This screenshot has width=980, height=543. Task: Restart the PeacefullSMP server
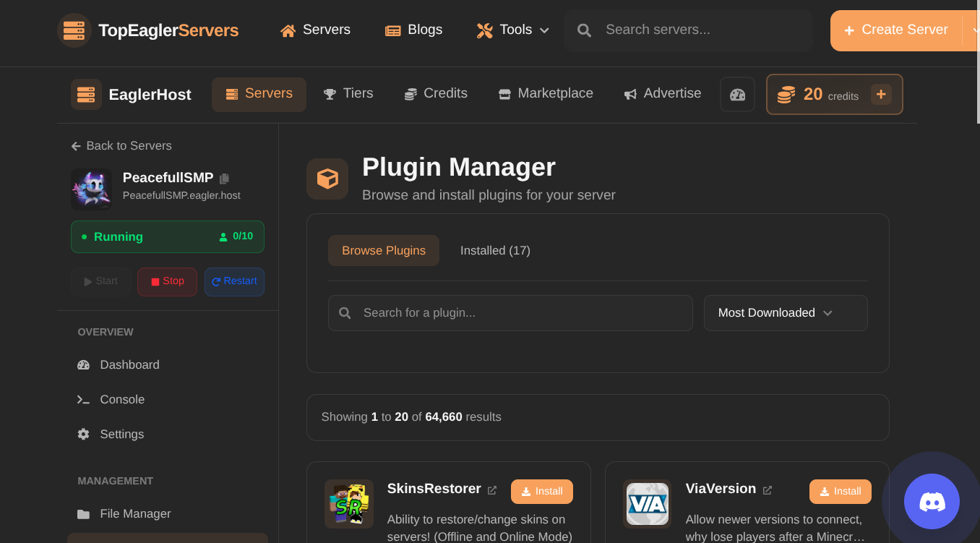[234, 282]
